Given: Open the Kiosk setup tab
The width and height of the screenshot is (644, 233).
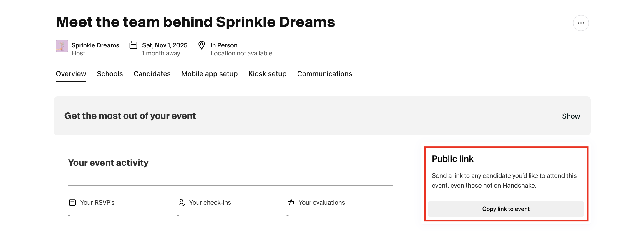Looking at the screenshot, I should coord(267,74).
